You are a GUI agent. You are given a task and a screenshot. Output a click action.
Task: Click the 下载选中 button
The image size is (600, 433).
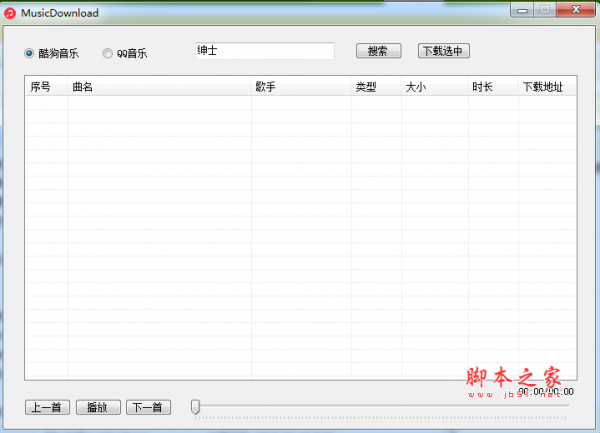click(x=443, y=51)
